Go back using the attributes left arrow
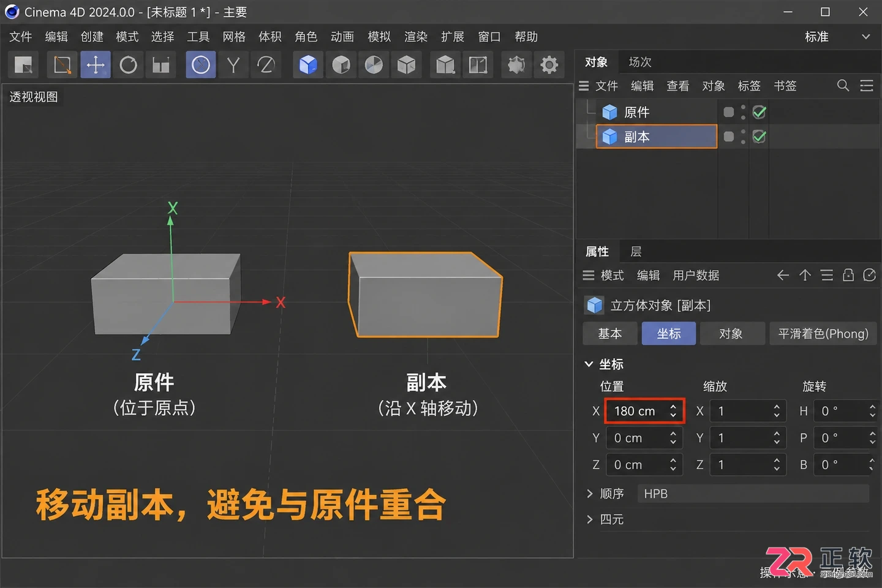The height and width of the screenshot is (588, 882). (783, 275)
